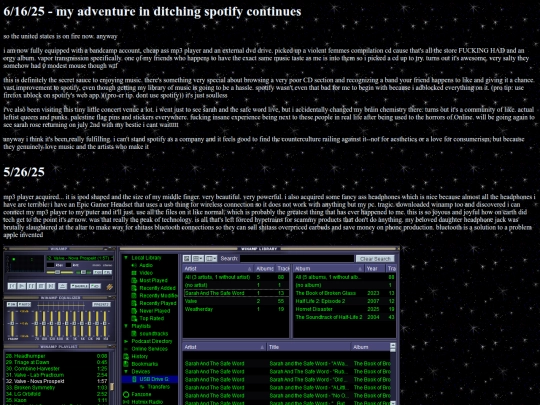Click the Transfers icon under Devices
Image resolution: width=540 pixels, height=405 pixels.
coord(142,387)
